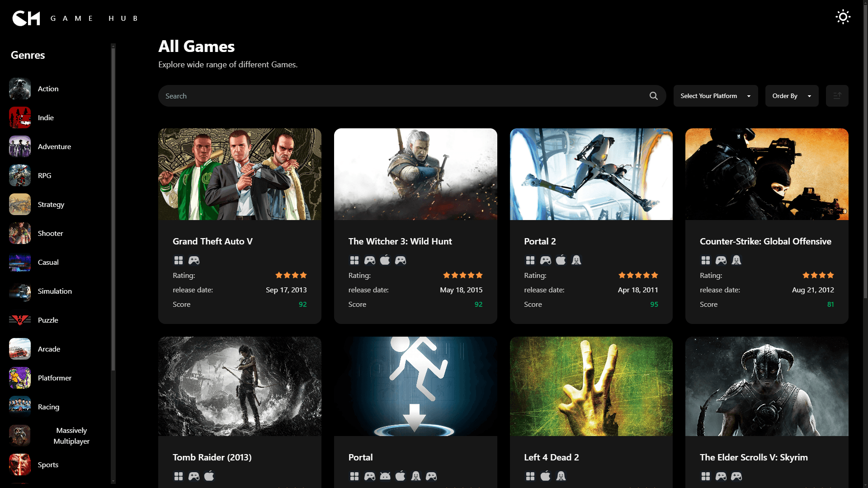The image size is (868, 488).
Task: Choose the Indie genre
Action: coord(46,117)
